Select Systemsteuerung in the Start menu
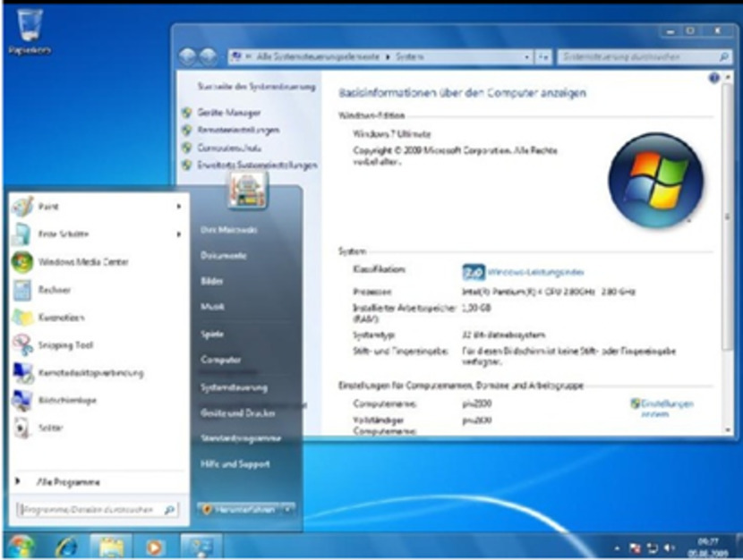Image resolution: width=743 pixels, height=560 pixels. [234, 387]
